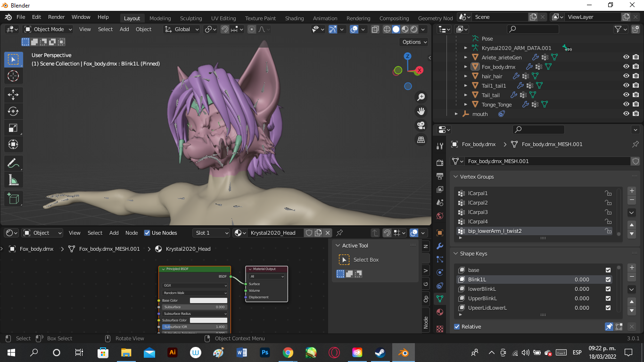Switch perspective/orthographic grid icon

[421, 140]
